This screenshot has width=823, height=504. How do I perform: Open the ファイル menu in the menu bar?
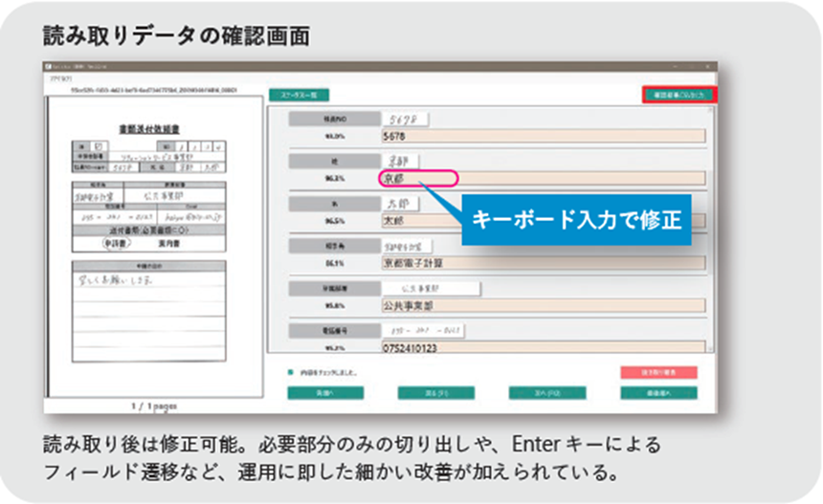point(61,78)
